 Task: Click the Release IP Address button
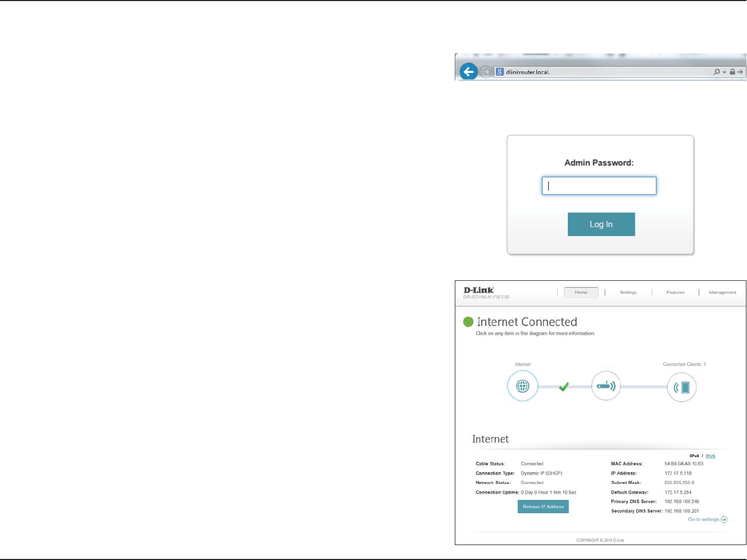pyautogui.click(x=543, y=507)
